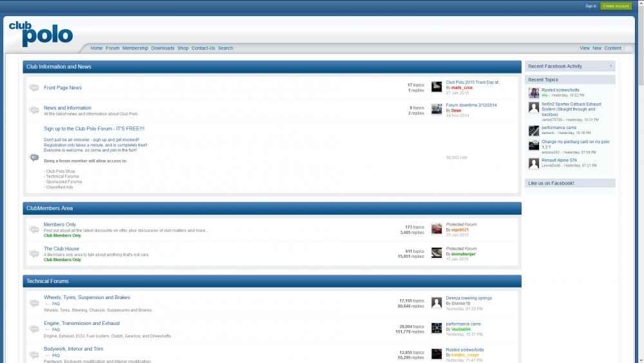Open Dean's avatar in the News and Information row
This screenshot has height=363, width=644.
tap(437, 110)
